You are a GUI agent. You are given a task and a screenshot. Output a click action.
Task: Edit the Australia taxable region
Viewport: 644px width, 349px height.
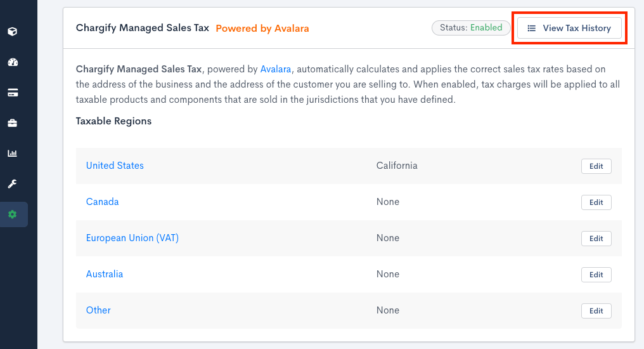[x=596, y=275]
